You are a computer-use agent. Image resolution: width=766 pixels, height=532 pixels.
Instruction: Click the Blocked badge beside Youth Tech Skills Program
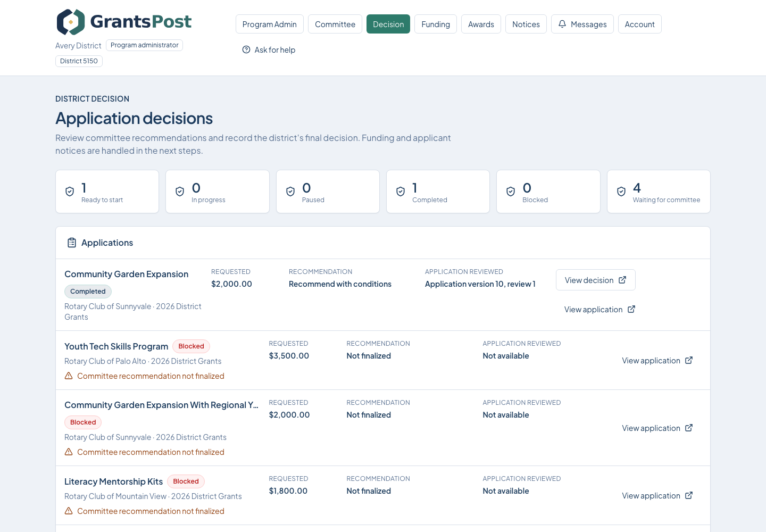click(x=191, y=346)
